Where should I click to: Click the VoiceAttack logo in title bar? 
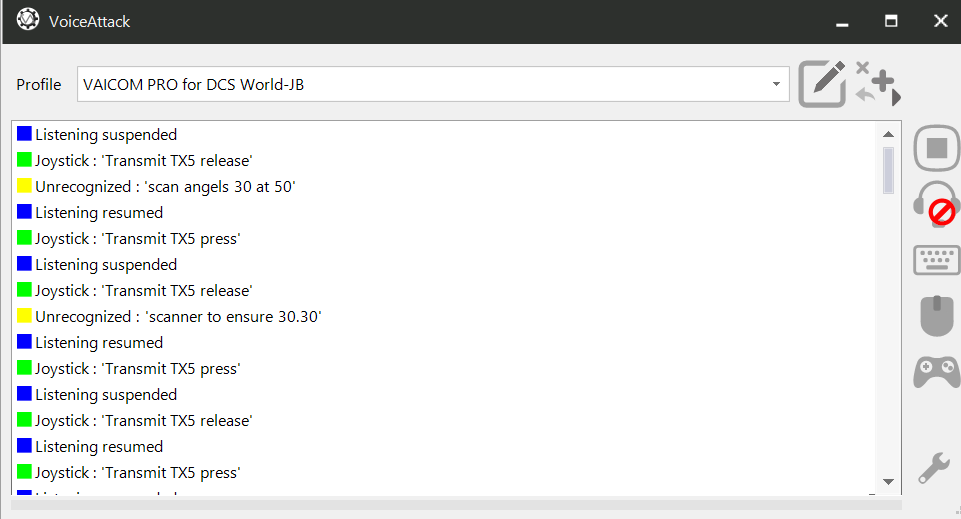28,20
